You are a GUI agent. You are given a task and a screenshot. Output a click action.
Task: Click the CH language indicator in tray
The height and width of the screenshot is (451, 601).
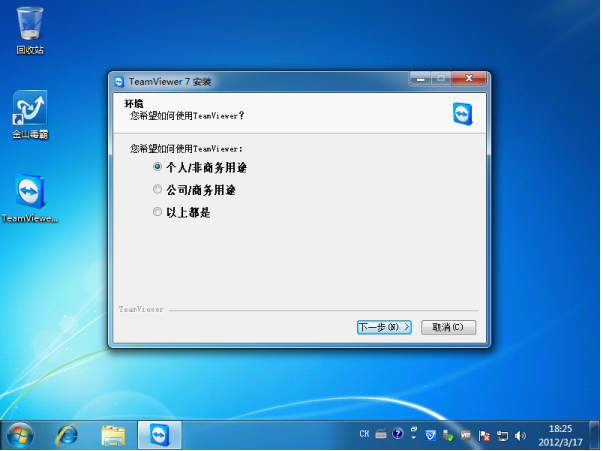[364, 434]
